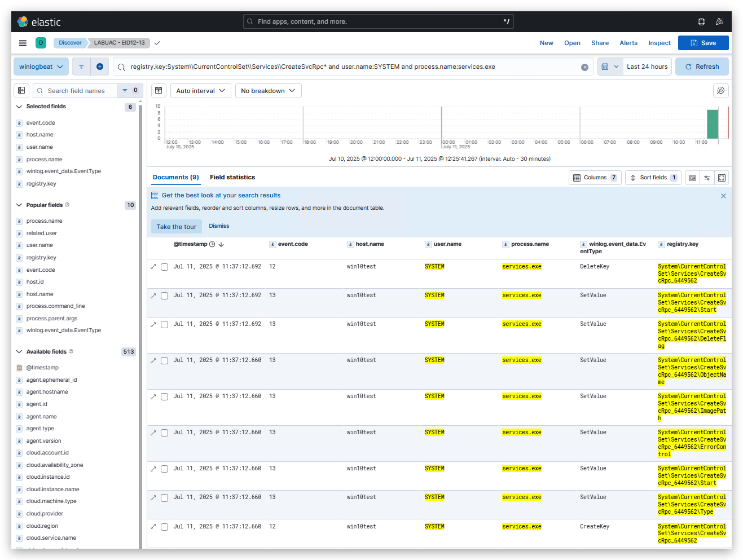
Task: Select the checkbox for the DeleteKey row
Action: (164, 267)
